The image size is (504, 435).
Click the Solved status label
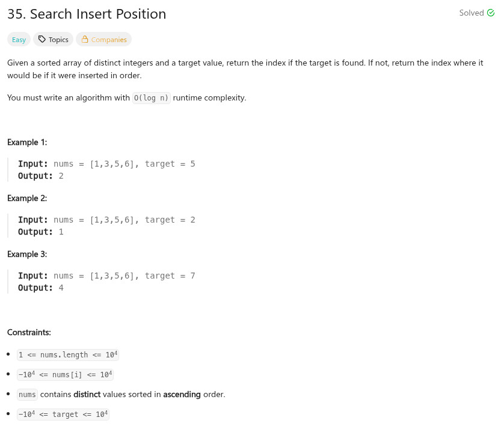(x=471, y=13)
